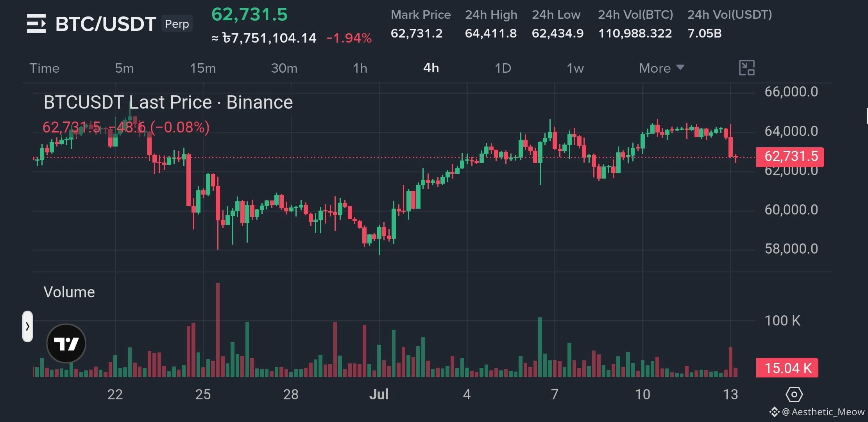Switch to the 1h interval
The width and height of the screenshot is (868, 422).
pyautogui.click(x=360, y=68)
